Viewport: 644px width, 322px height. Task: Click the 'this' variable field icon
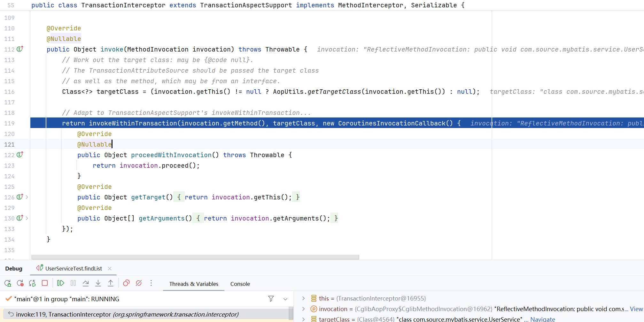314,298
